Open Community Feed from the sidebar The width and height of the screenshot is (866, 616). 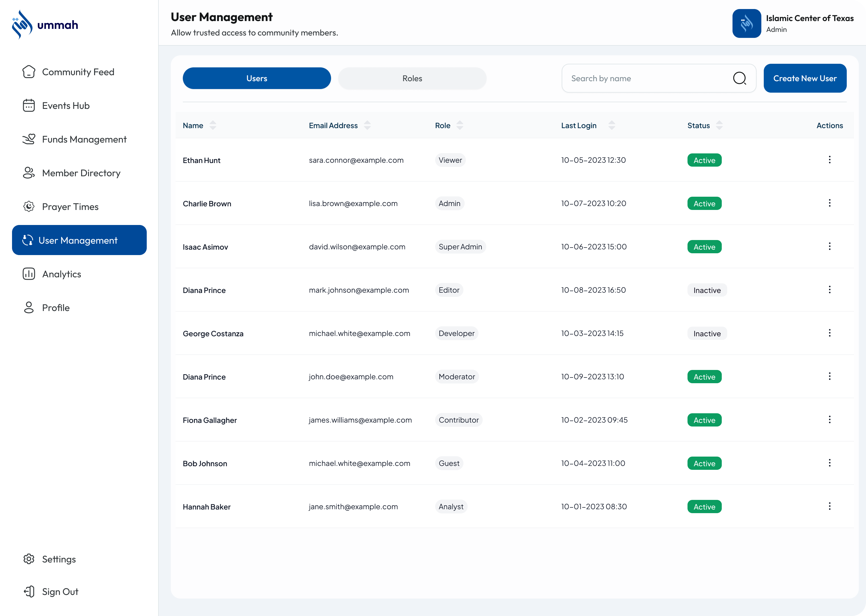tap(79, 72)
